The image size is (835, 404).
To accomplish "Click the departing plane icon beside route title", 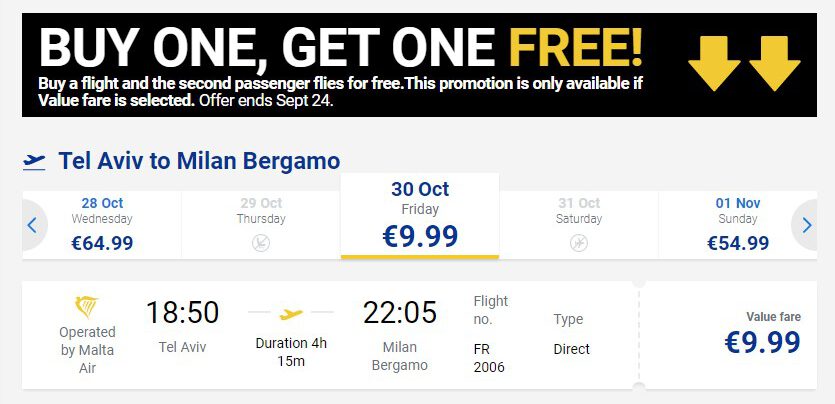I will [x=34, y=161].
